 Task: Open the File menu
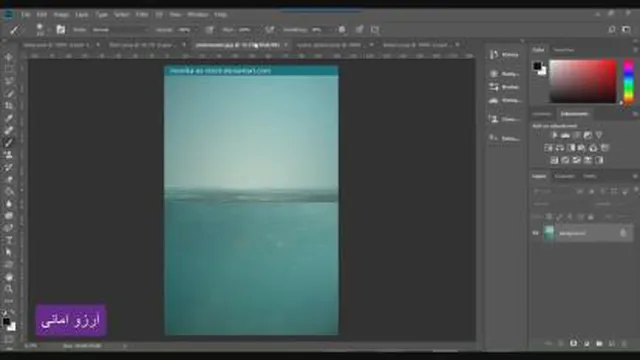click(26, 14)
